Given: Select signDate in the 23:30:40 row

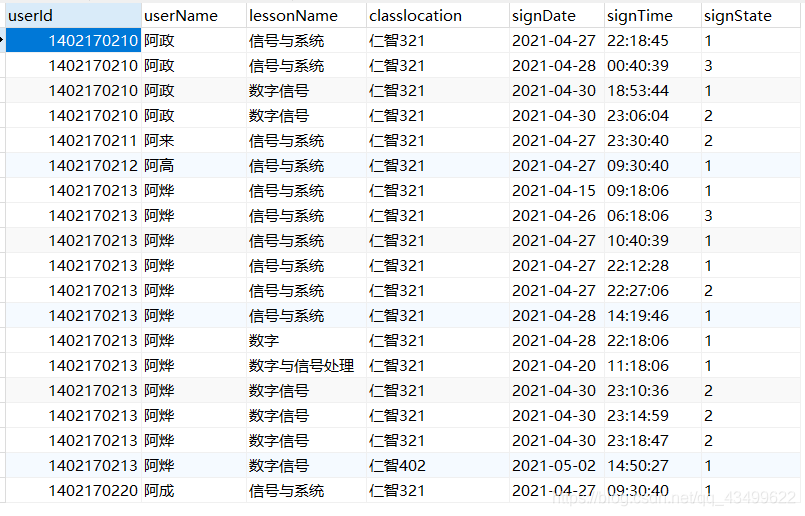Looking at the screenshot, I should point(557,141).
